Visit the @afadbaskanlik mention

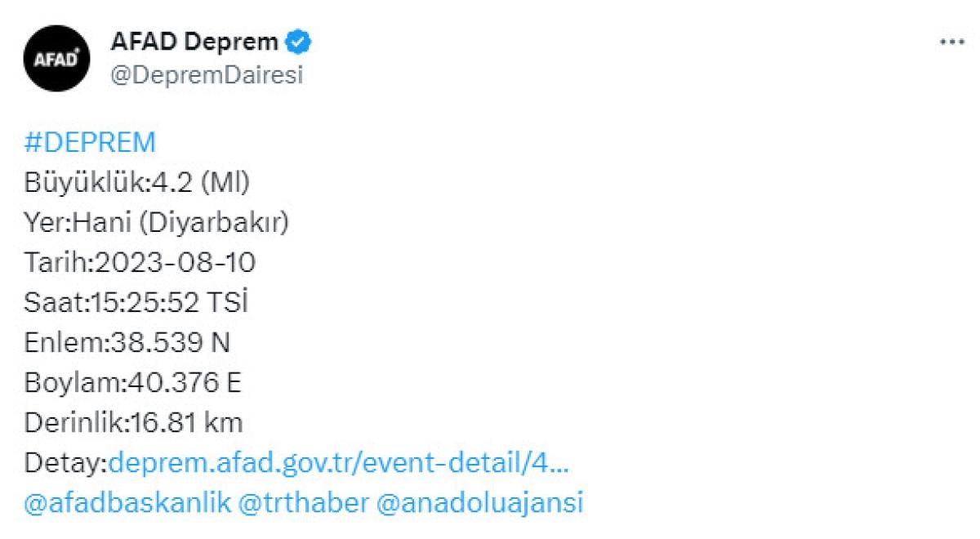(x=127, y=502)
